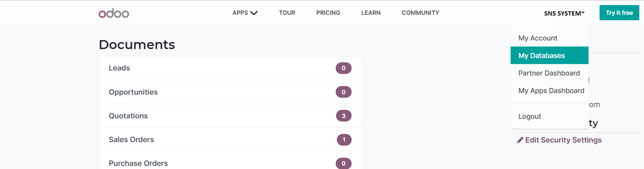
Task: Open the Learn menu
Action: 371,13
